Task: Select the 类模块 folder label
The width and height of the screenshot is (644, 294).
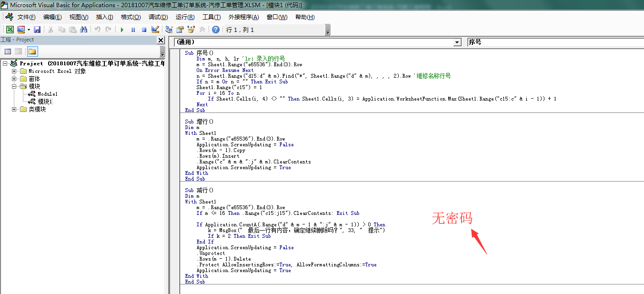Action: [37, 109]
